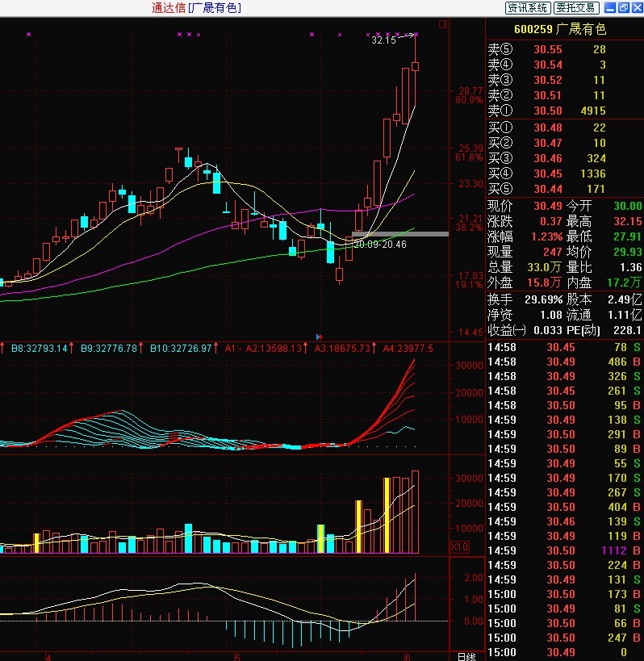Click the B10:32726.97 indicator readout
The width and height of the screenshot is (644, 661).
click(x=181, y=348)
